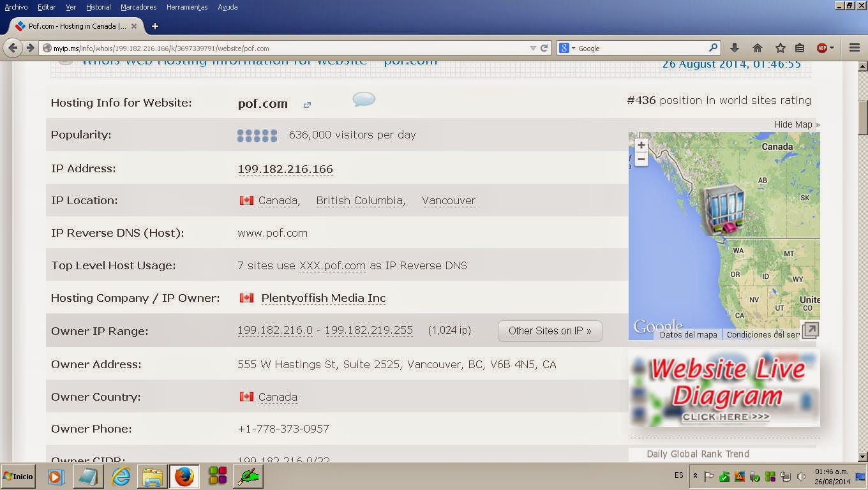Open Windows Explorer folder icon
The height and width of the screenshot is (490, 868).
[152, 477]
